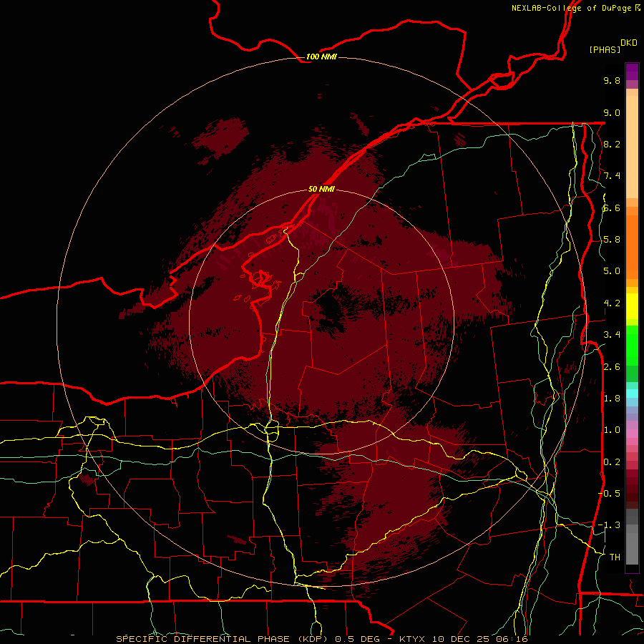This screenshot has height=644, width=644.
Task: Click the SPECIFIC DIFFERENTIAL PHASE (KDP) caption
Action: (221, 639)
